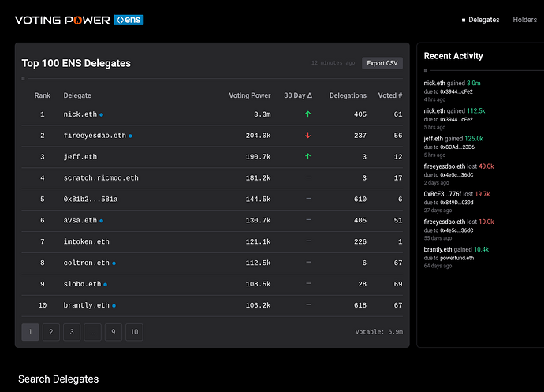Click the Recent Activity heading
Screen dimensions: 544x392
coord(453,56)
